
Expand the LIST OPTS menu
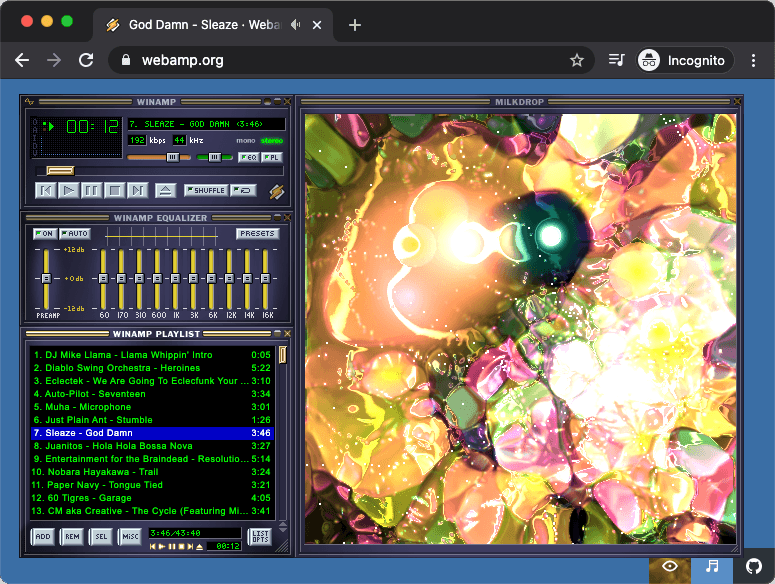point(260,536)
